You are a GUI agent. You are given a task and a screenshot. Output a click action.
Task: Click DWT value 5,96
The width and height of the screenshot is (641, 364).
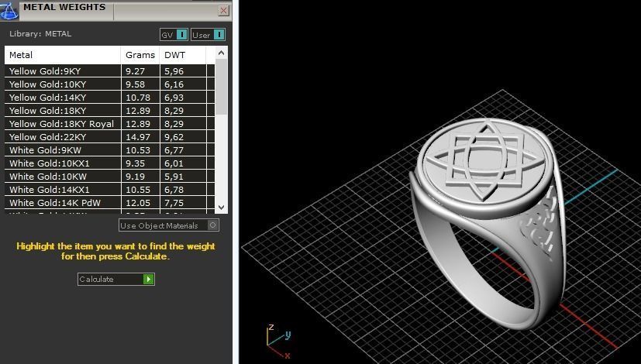pyautogui.click(x=174, y=71)
